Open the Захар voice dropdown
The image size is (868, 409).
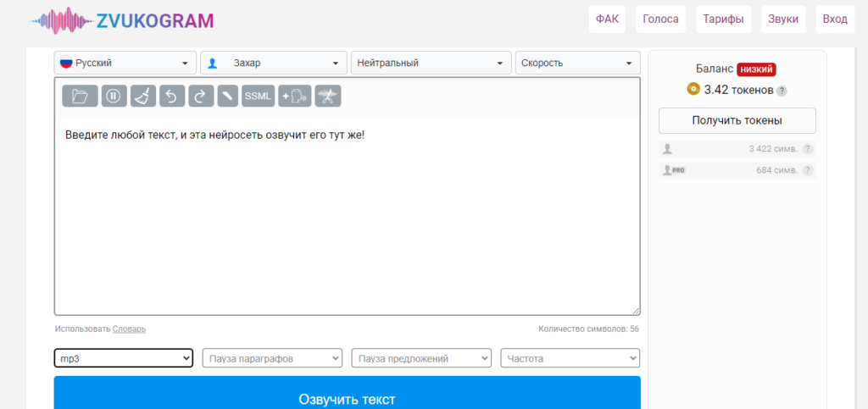pyautogui.click(x=274, y=63)
